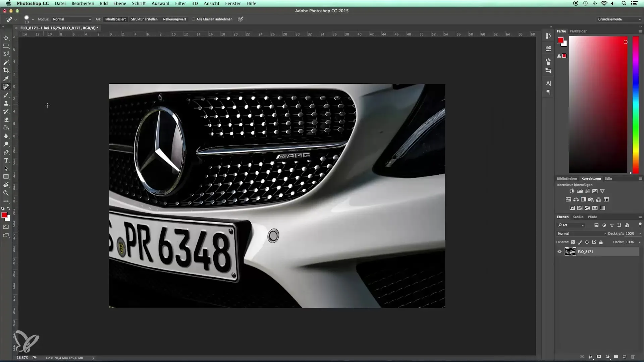
Task: Open the layer filter Art dropdown
Action: click(x=571, y=225)
